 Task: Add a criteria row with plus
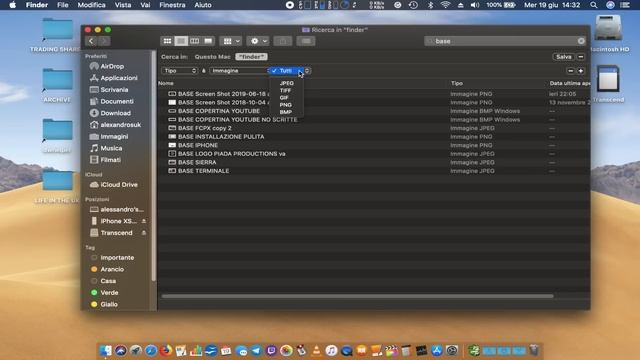tap(580, 71)
